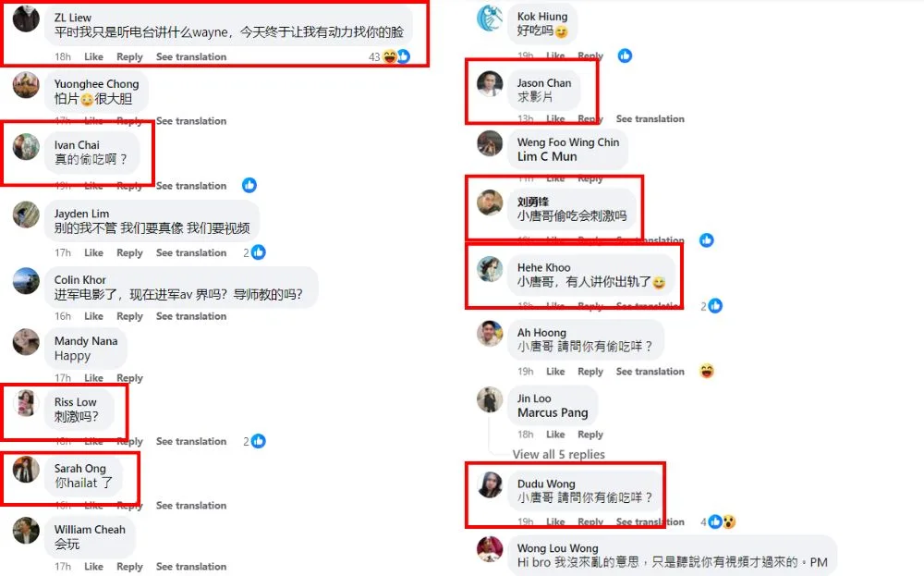
Task: Reply to Mandy Nana's comment
Action: [x=129, y=378]
